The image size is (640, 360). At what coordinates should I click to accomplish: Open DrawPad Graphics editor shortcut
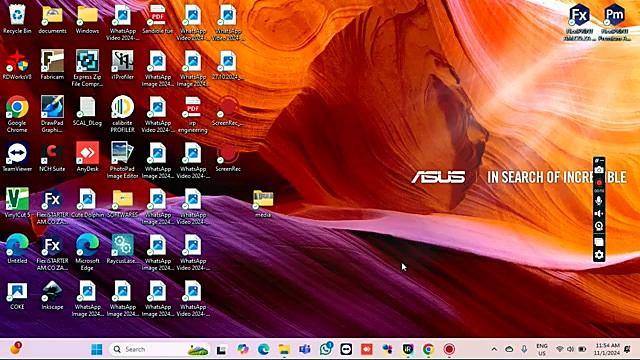[x=52, y=114]
